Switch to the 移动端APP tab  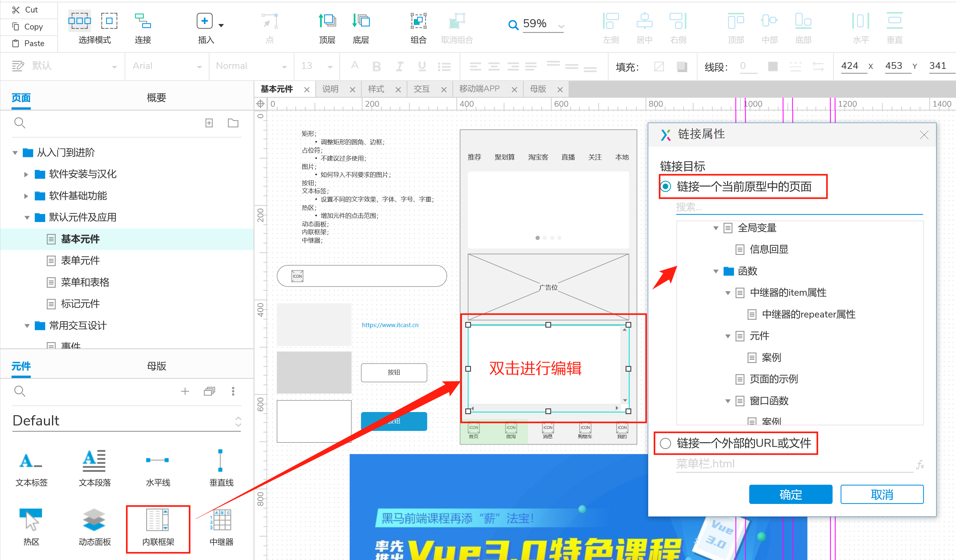coord(479,89)
